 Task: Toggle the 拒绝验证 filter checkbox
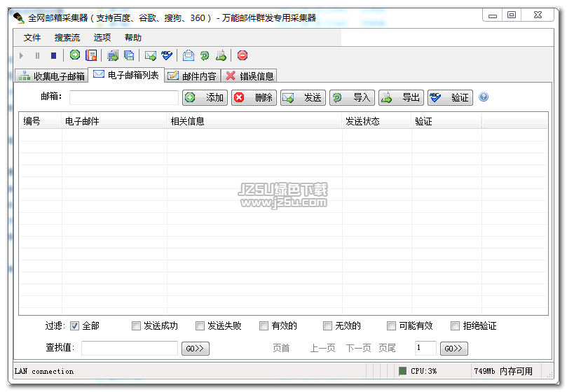tap(455, 326)
